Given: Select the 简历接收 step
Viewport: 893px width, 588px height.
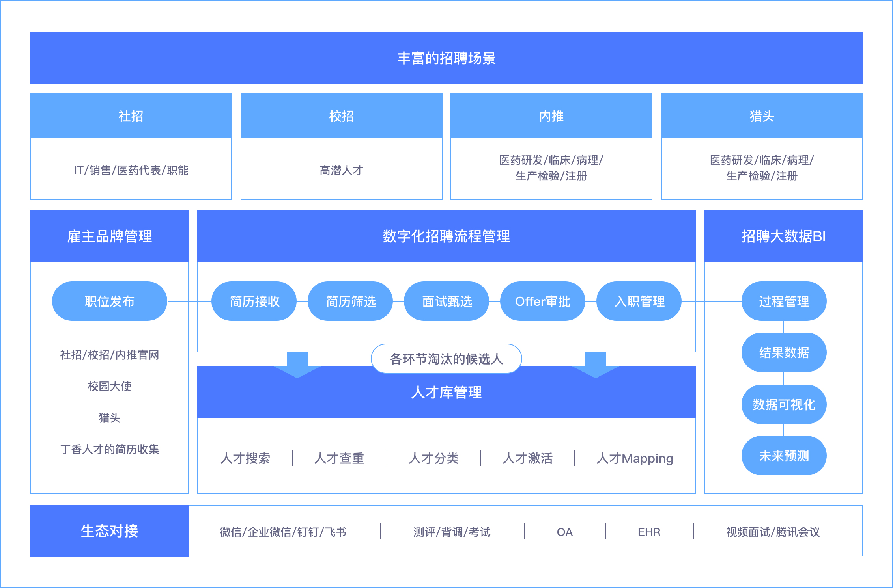Looking at the screenshot, I should pos(254,301).
